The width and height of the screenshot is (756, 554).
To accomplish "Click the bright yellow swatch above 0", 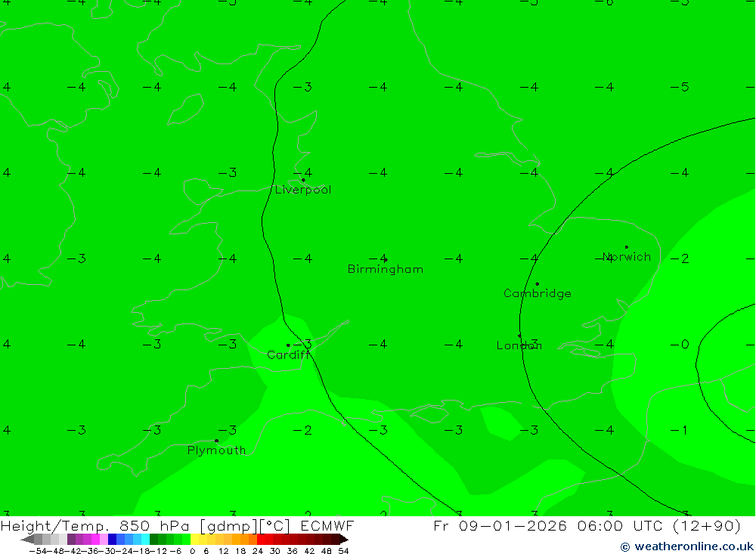I will coord(195,539).
